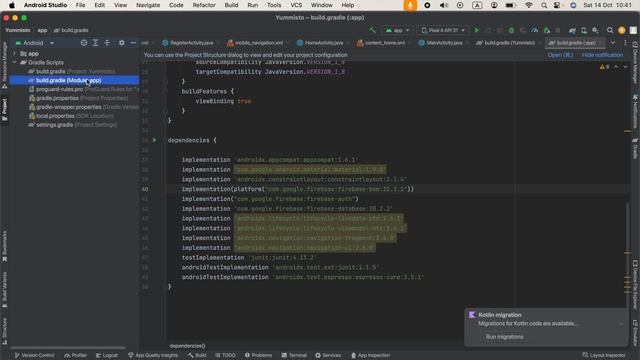The image size is (640, 360).
Task: Click the Debug app bug icon
Action: pos(511,30)
